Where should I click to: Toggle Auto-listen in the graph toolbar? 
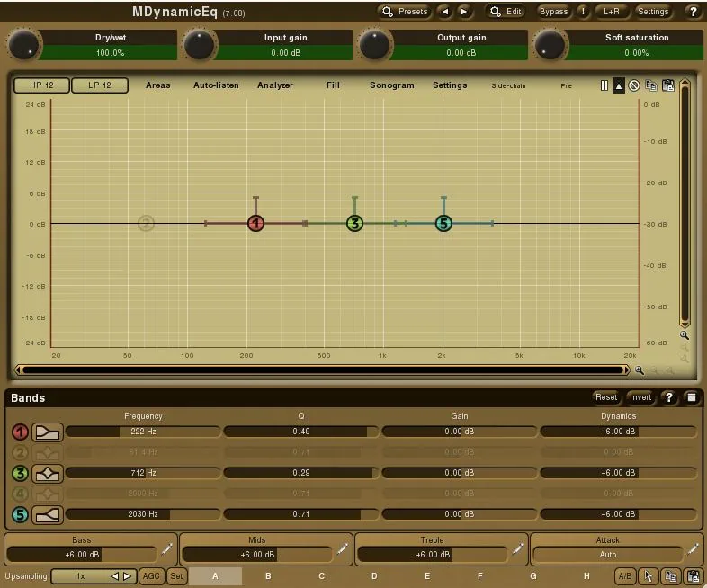click(x=216, y=85)
